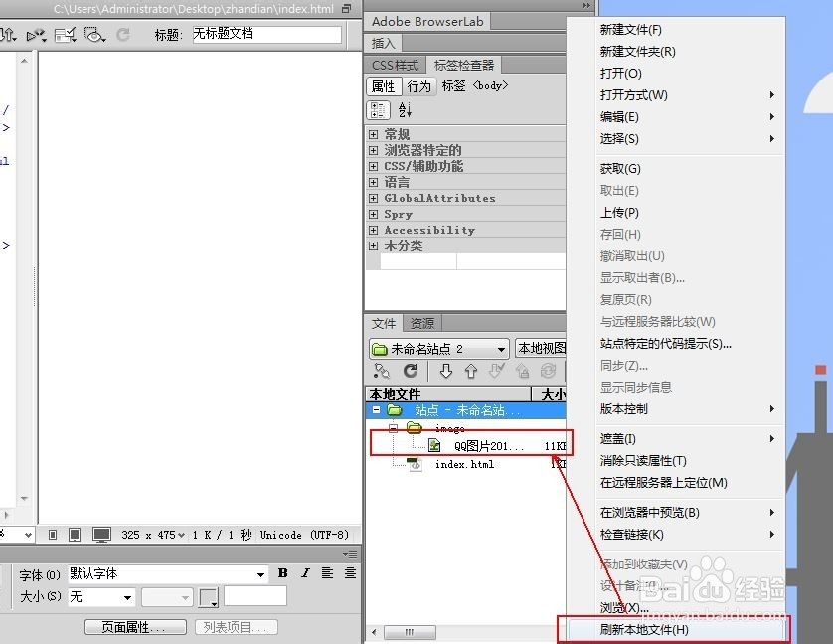The image size is (833, 644).
Task: Click the connect to remote server icon
Action: 381,370
